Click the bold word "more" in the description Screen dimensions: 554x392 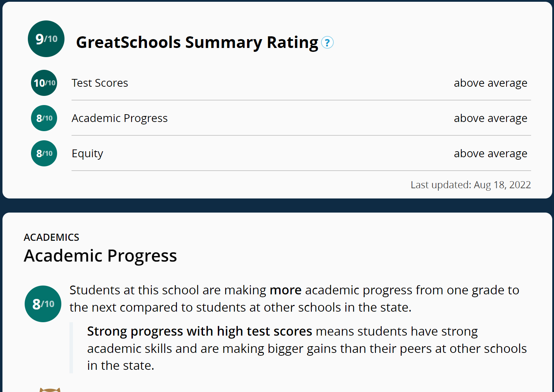285,290
